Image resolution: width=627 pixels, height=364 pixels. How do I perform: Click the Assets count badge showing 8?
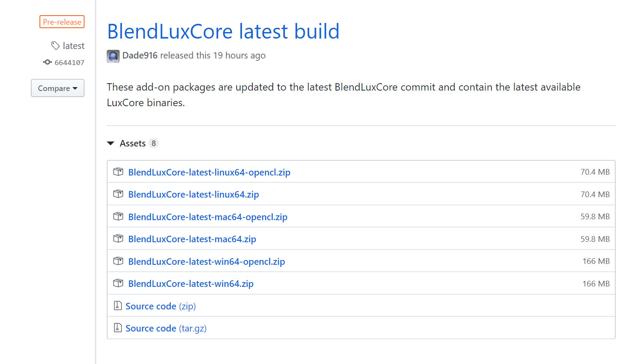click(153, 143)
